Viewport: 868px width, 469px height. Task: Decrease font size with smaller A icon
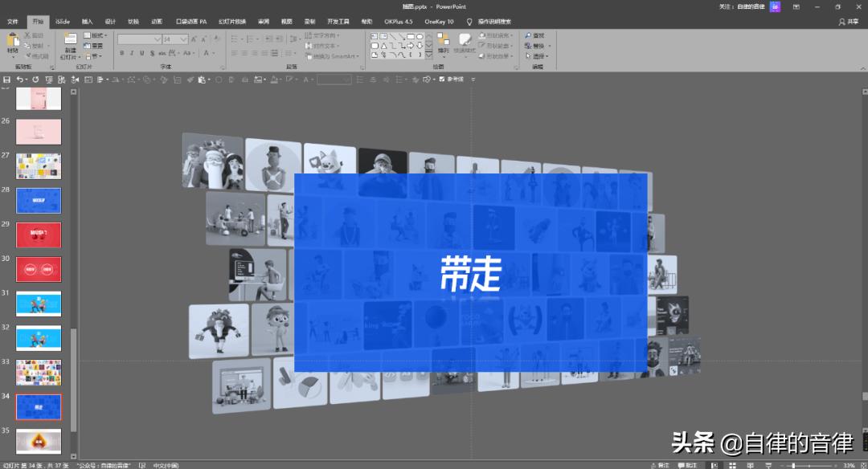coord(203,39)
